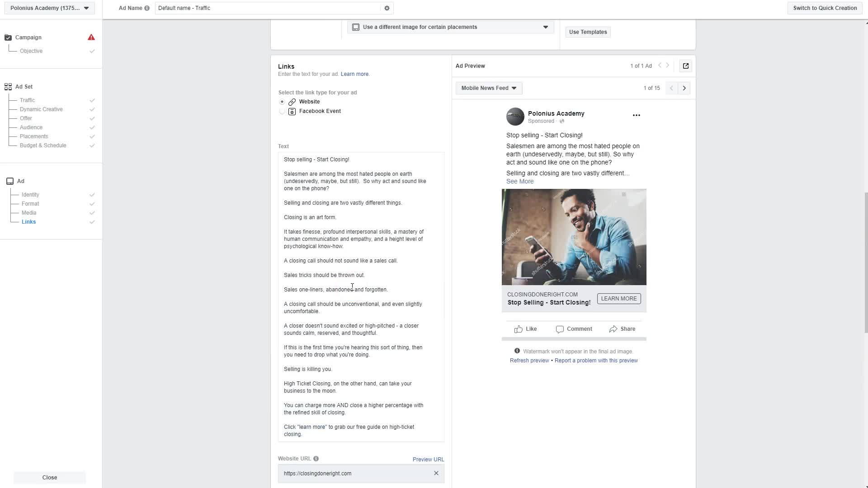Clear the Website URL with X icon
Image resolution: width=868 pixels, height=488 pixels.
tap(436, 473)
